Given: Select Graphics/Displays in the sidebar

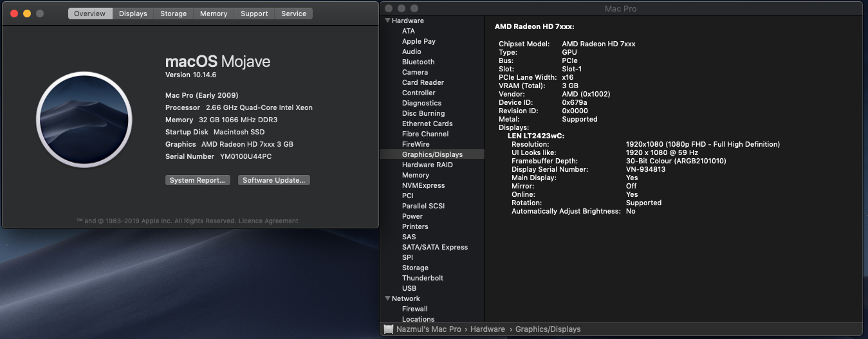Looking at the screenshot, I should point(432,154).
